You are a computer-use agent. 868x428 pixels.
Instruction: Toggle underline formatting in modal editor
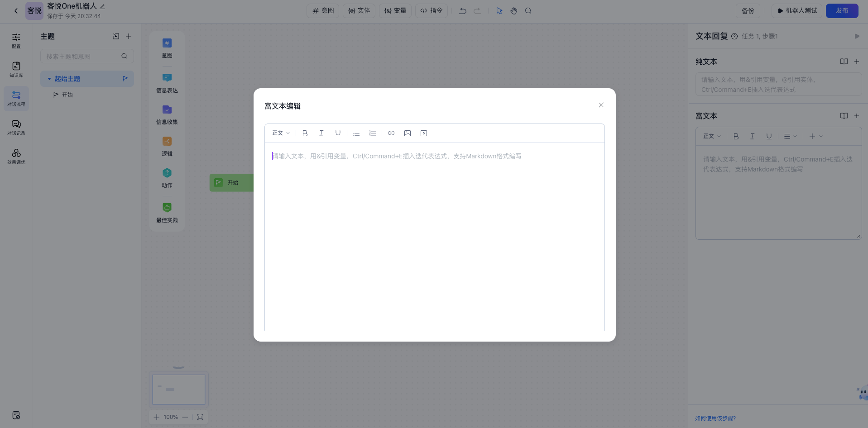tap(338, 133)
